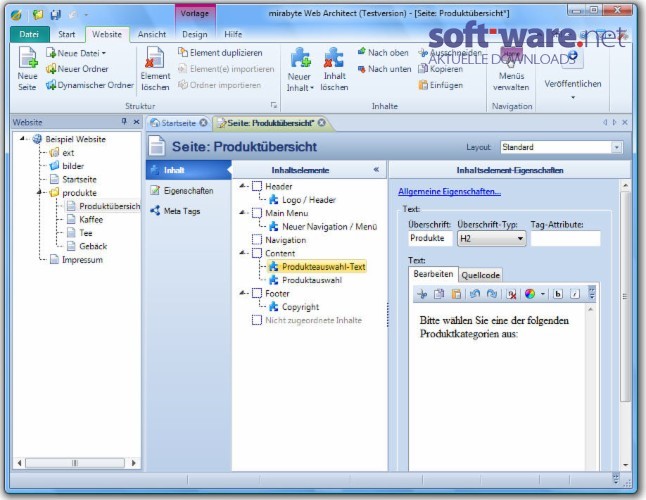Click the undo icon in text editor toolbar

pos(475,294)
